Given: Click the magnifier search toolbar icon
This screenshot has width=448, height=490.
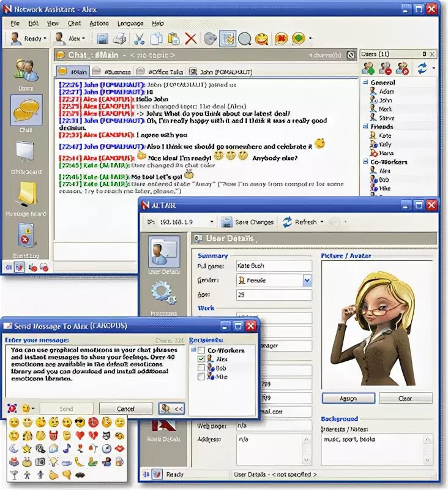Looking at the screenshot, I should point(244,39).
